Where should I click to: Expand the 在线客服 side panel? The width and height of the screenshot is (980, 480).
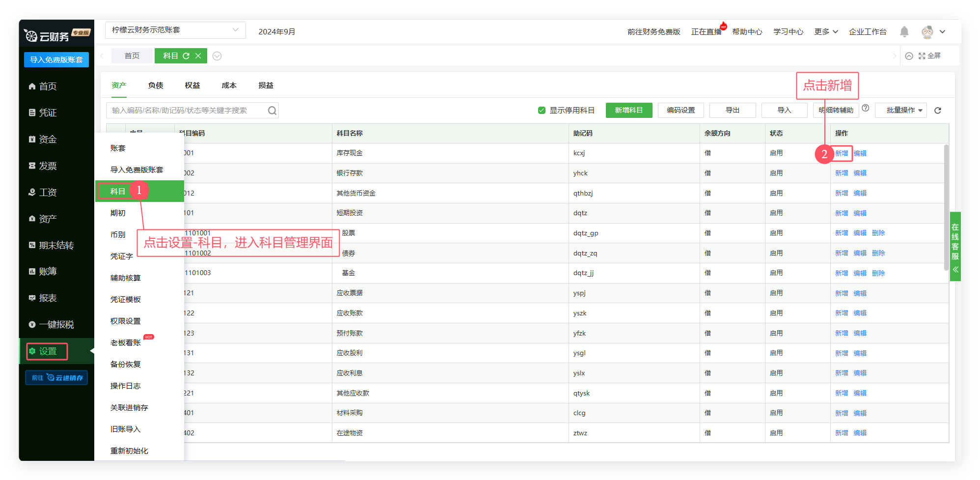coord(955,246)
